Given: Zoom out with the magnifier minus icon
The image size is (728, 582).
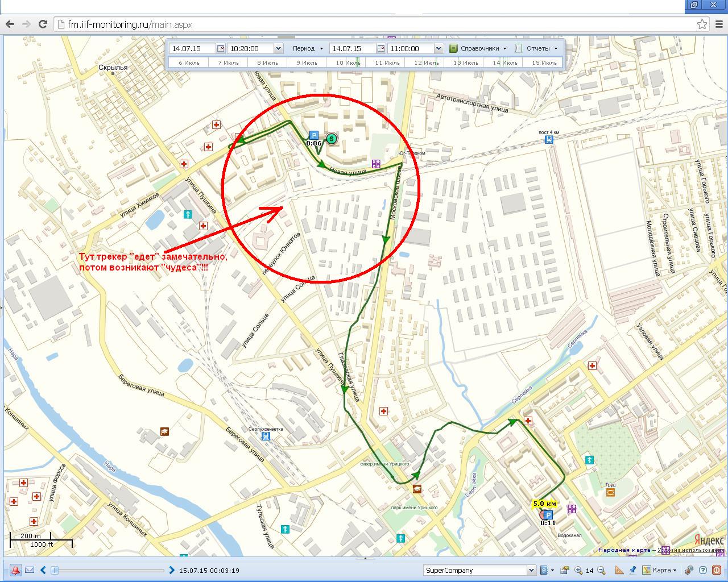Looking at the screenshot, I should click(x=601, y=570).
